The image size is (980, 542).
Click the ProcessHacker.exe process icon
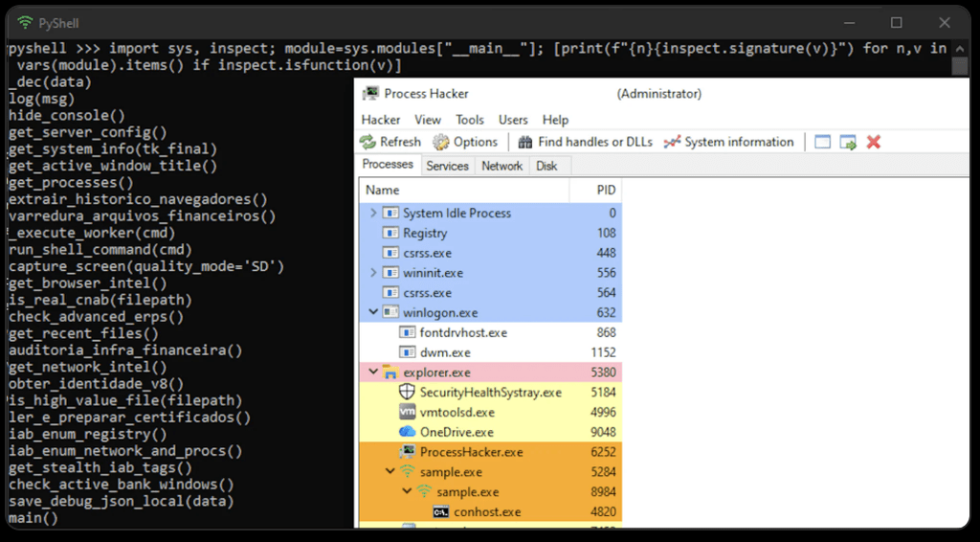tap(407, 452)
